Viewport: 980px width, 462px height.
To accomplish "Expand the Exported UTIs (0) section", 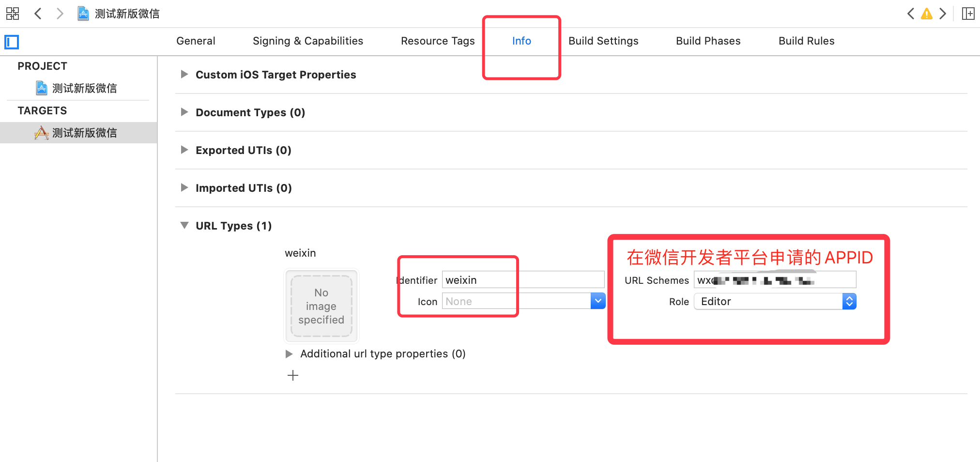I will tap(184, 150).
